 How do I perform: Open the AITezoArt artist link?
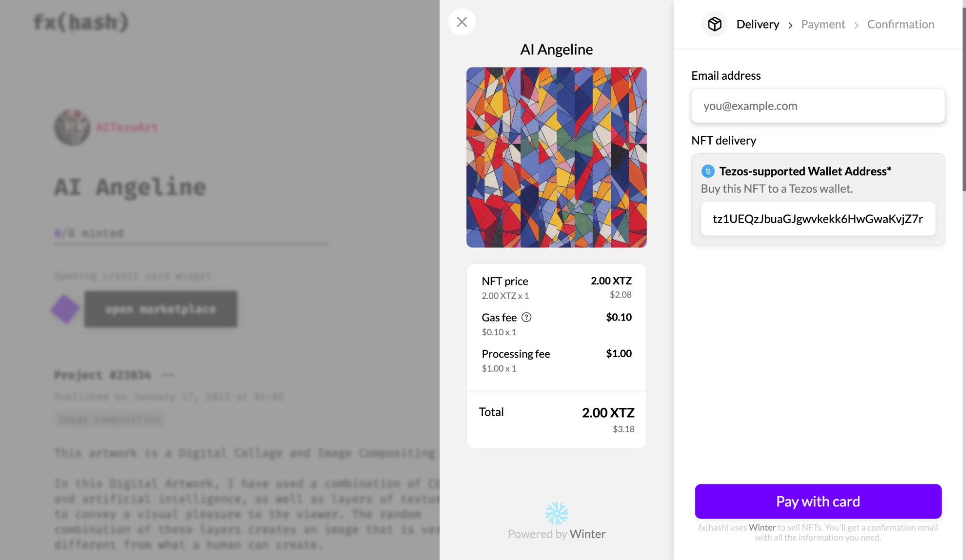(127, 128)
